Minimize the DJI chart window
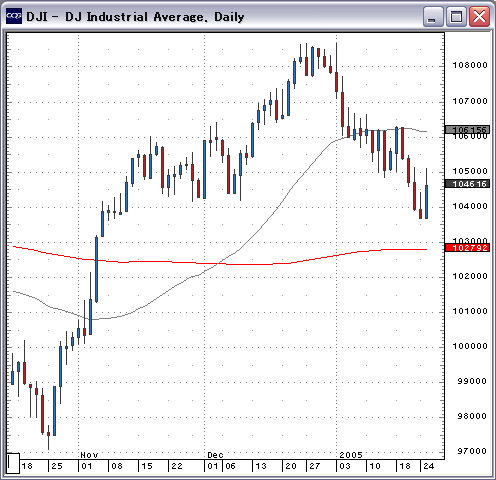Screen dimensions: 496x480 (432, 16)
